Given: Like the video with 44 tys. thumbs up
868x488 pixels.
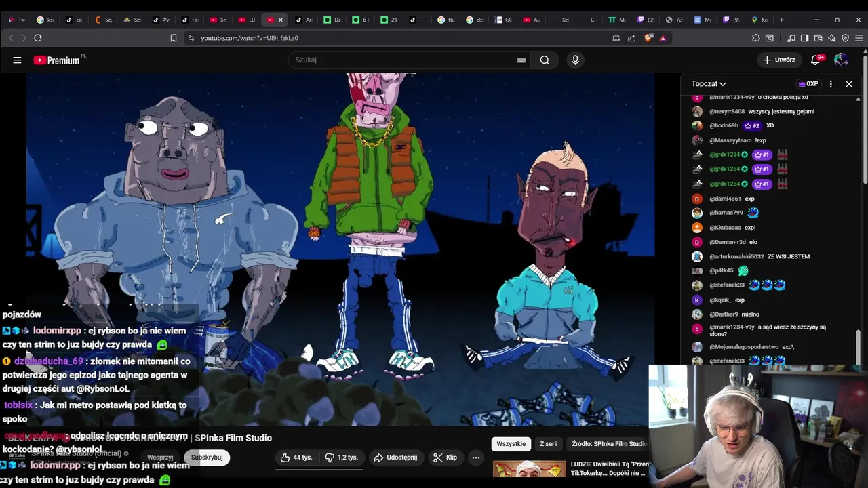Looking at the screenshot, I should click(297, 457).
